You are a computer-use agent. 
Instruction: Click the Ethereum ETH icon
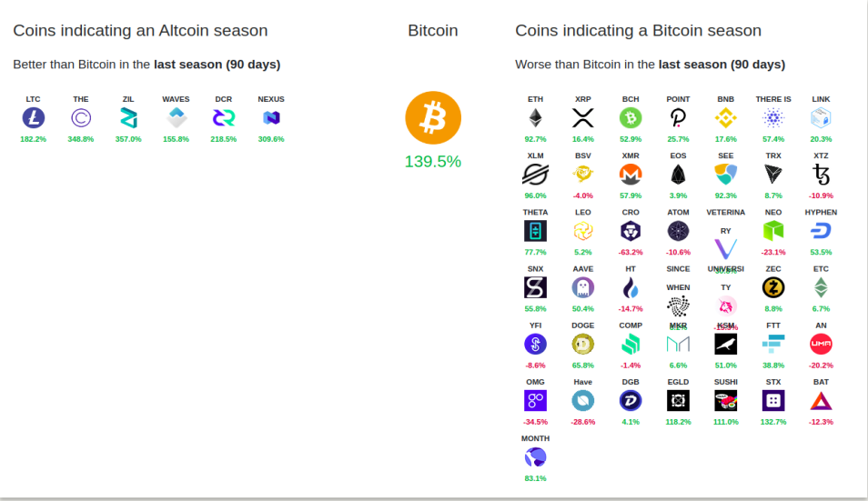click(535, 118)
